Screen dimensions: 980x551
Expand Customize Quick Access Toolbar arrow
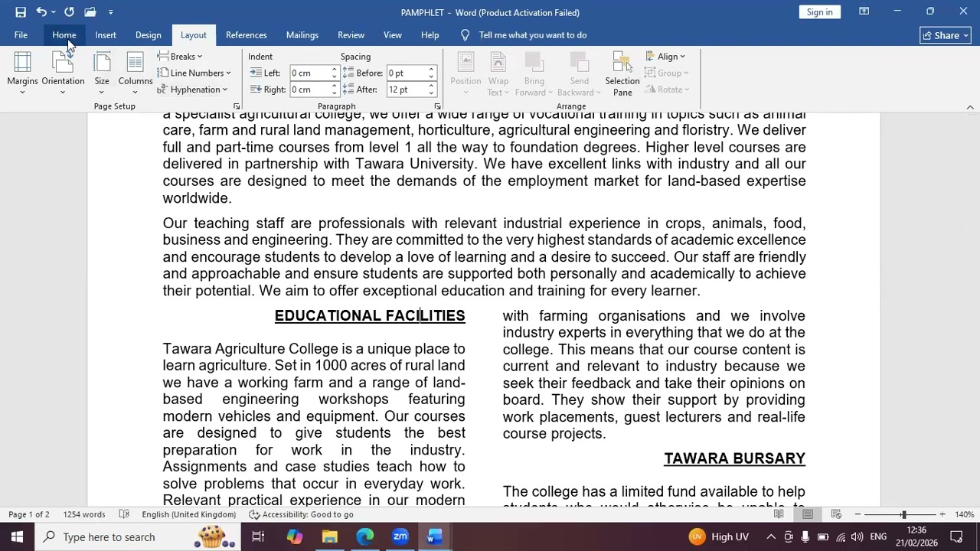(x=110, y=12)
